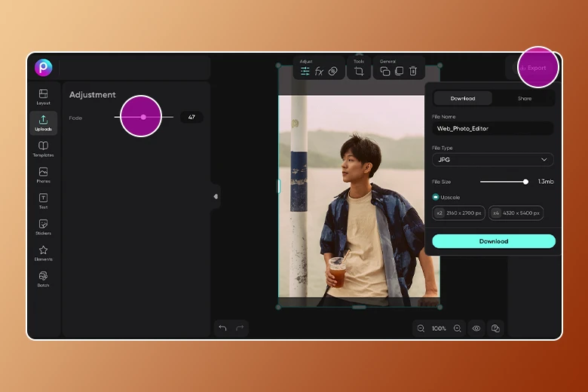588x392 pixels.
Task: Select the Stickers tool in sidebar
Action: (x=43, y=226)
